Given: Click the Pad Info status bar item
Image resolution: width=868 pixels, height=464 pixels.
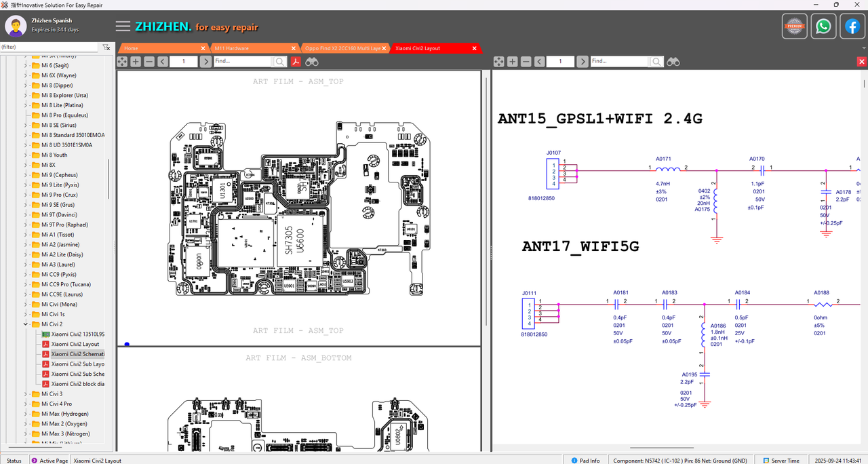Looking at the screenshot, I should (x=585, y=461).
